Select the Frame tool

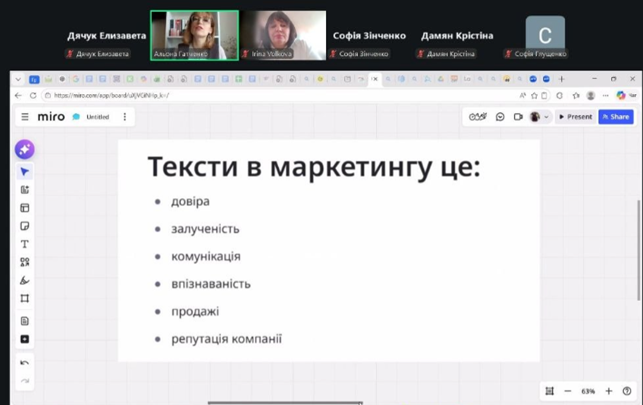pyautogui.click(x=25, y=298)
